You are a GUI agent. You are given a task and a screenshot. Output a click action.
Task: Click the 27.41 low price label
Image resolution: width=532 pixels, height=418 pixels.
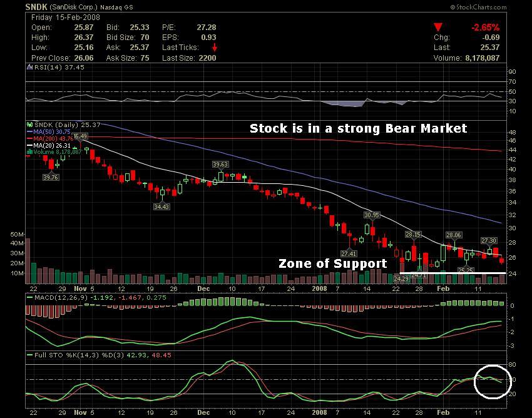click(x=349, y=254)
